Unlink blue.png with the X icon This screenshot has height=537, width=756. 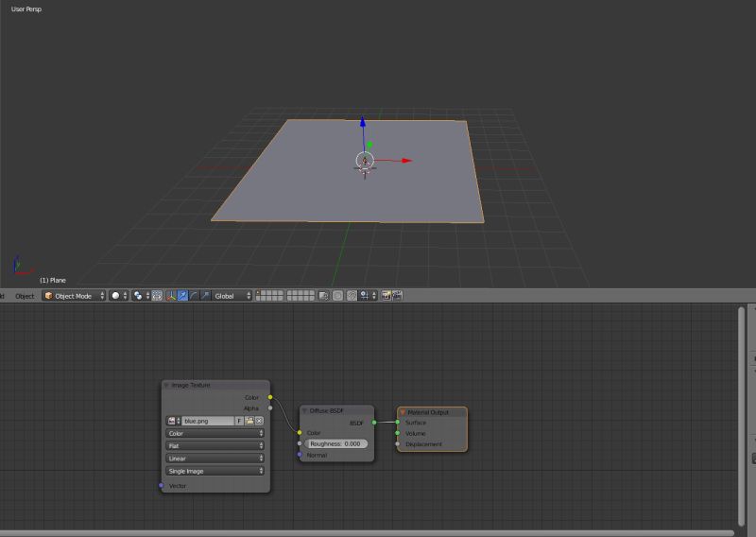(x=259, y=421)
